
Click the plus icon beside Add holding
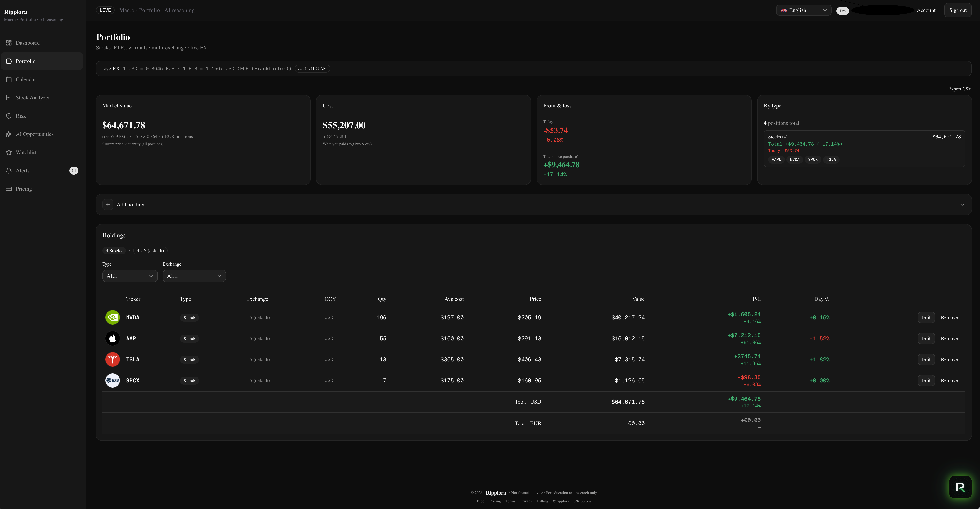coord(108,205)
